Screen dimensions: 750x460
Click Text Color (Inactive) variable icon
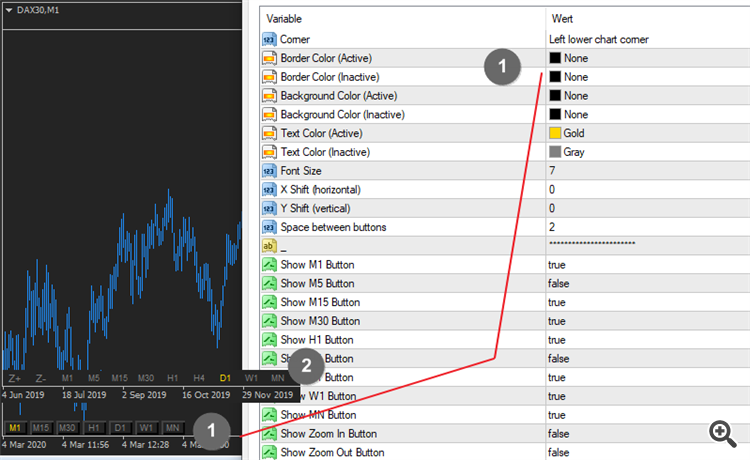coord(269,152)
